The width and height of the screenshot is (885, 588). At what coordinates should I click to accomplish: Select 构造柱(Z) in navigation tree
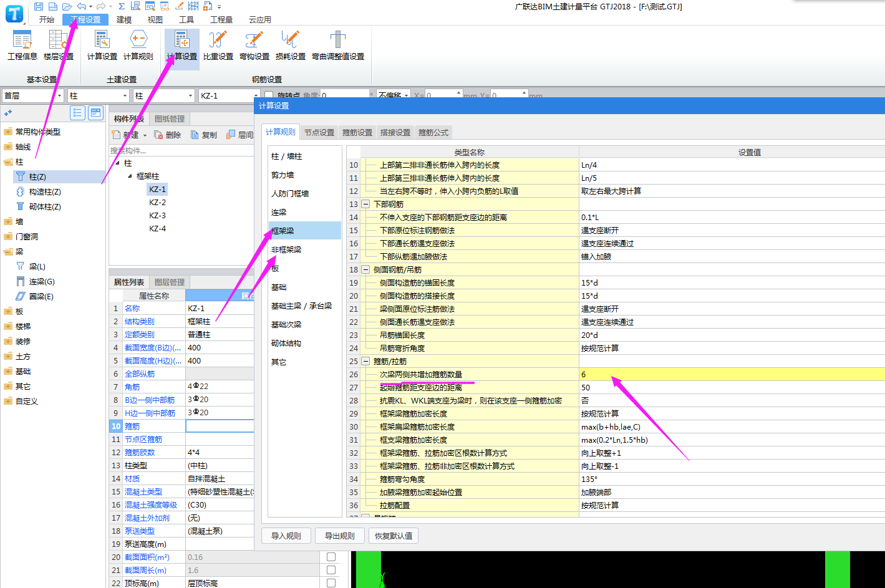coord(45,192)
